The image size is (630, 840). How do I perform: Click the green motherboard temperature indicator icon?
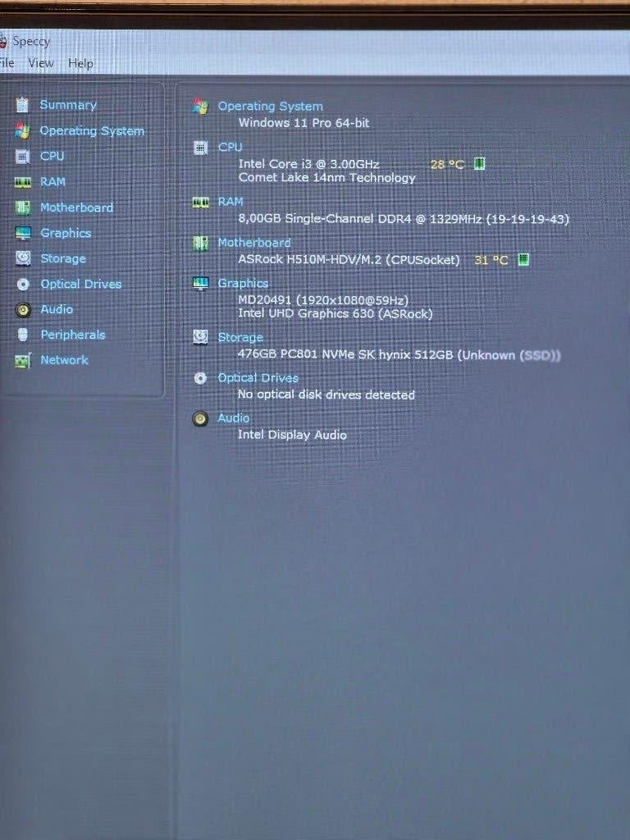[523, 260]
